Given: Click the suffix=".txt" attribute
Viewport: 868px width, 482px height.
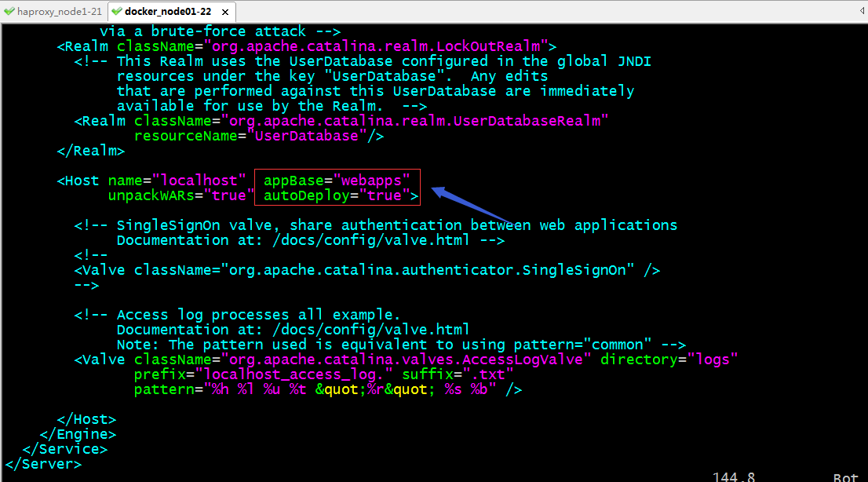Looking at the screenshot, I should click(x=458, y=375).
